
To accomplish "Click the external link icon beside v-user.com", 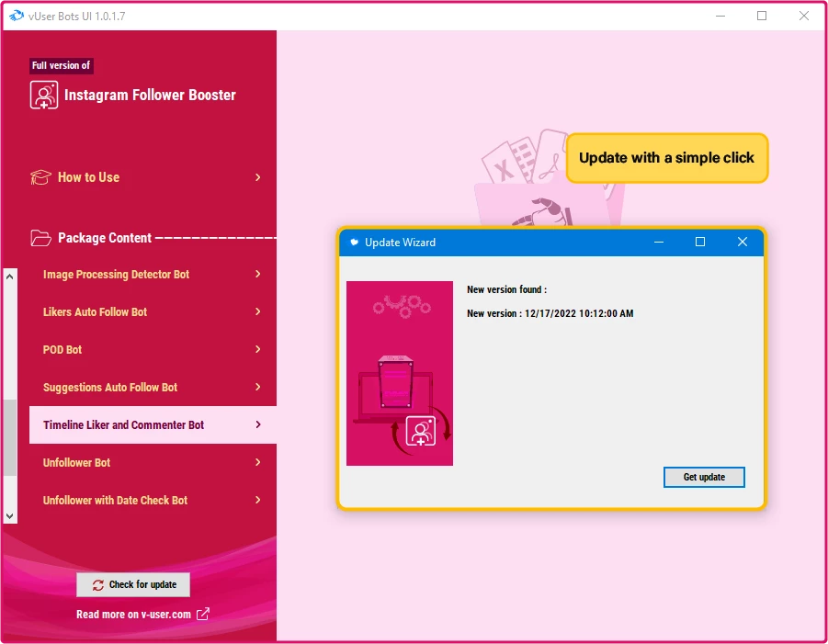I will [x=203, y=614].
